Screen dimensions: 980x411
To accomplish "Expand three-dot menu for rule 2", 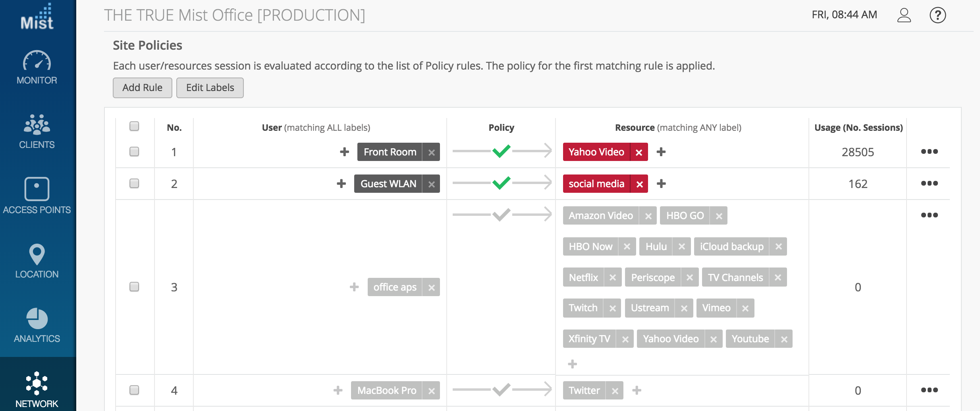I will coord(929,184).
